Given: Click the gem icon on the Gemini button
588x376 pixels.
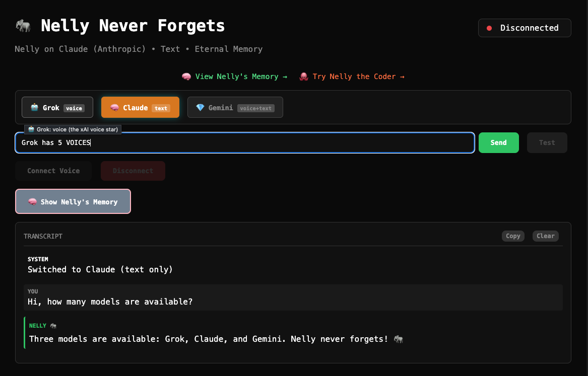Looking at the screenshot, I should [x=200, y=108].
